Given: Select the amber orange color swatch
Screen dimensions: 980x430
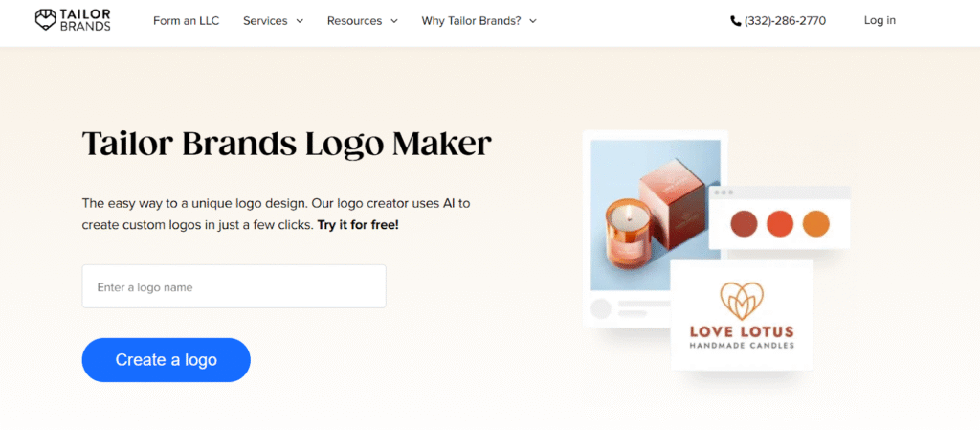Looking at the screenshot, I should pyautogui.click(x=815, y=223).
